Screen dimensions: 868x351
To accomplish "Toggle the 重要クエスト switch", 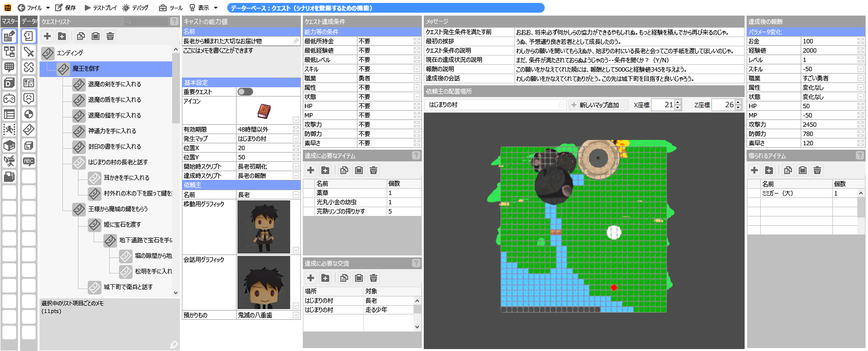I will [x=245, y=92].
